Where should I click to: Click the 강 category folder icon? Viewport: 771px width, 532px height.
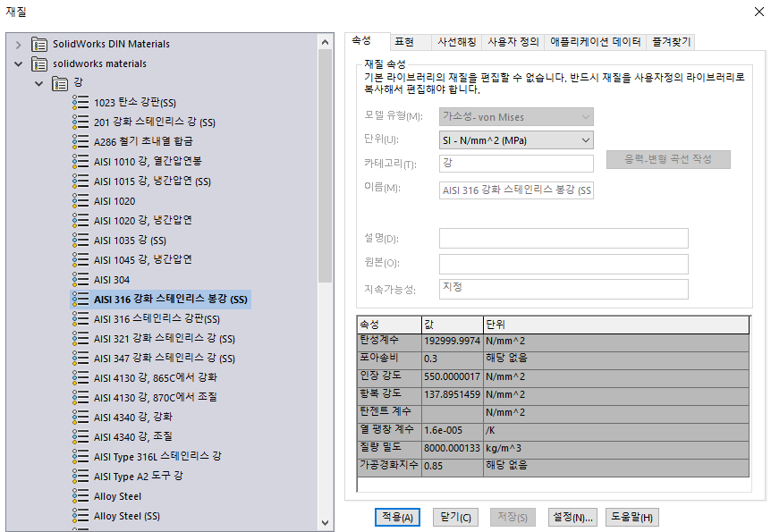60,83
